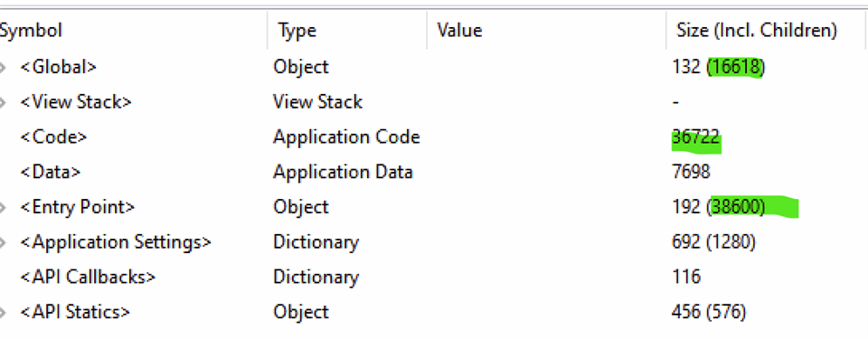Expand the <API Statics> object row
Image resolution: width=868 pixels, height=339 pixels.
3,313
